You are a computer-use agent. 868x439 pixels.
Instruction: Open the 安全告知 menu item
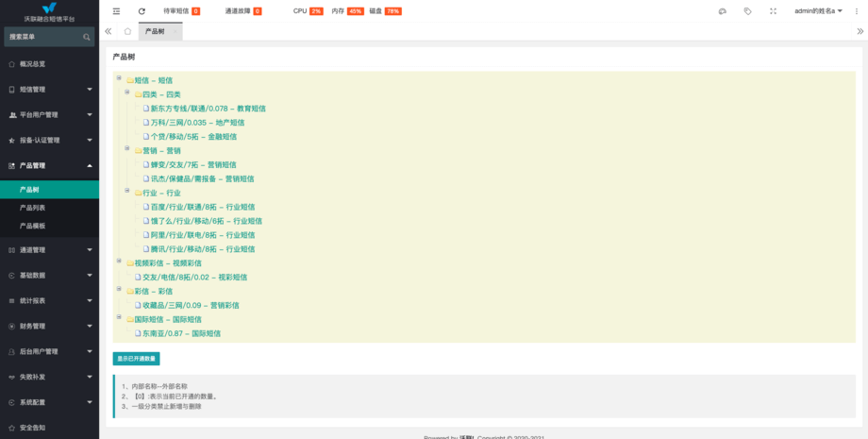click(49, 428)
